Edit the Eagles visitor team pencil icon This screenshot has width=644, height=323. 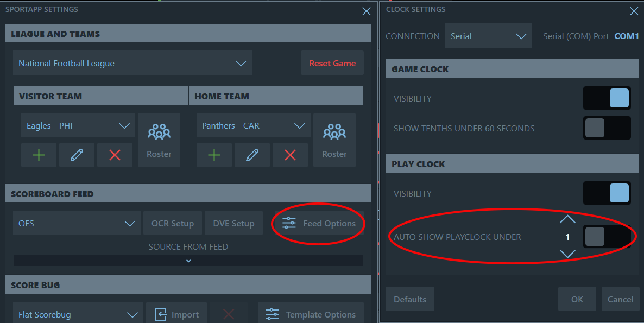pos(77,155)
